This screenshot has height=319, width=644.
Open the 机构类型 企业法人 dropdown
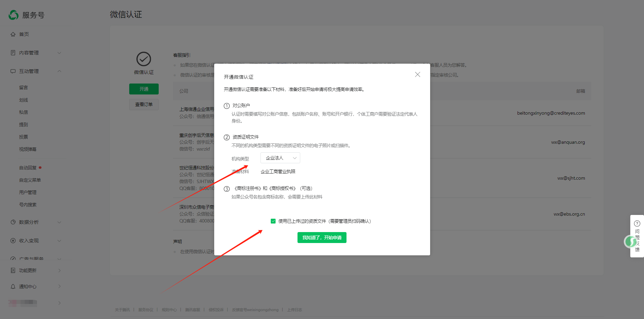click(280, 158)
